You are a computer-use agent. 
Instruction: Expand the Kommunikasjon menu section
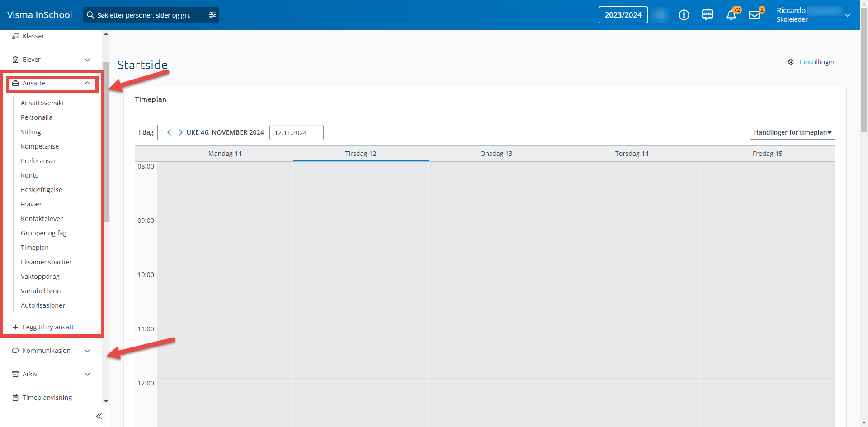point(87,351)
